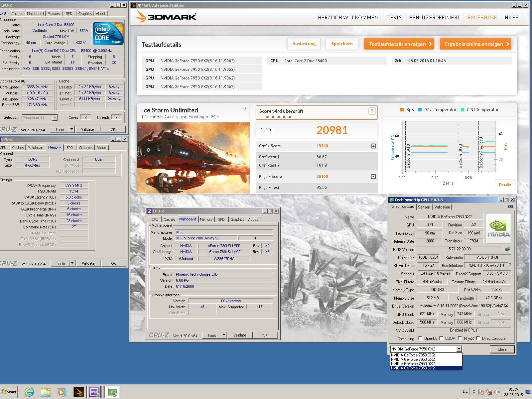
Task: Click Ergebnis online anzeigen button
Action: (475, 44)
